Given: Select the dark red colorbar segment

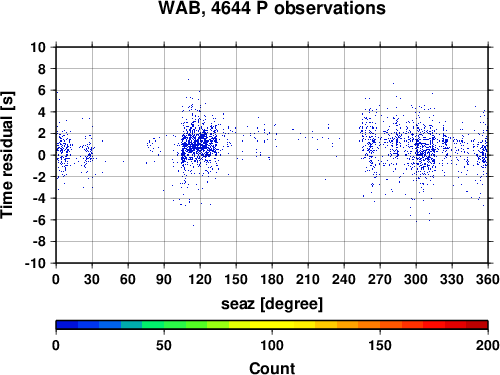Looking at the screenshot, I should click(477, 325).
